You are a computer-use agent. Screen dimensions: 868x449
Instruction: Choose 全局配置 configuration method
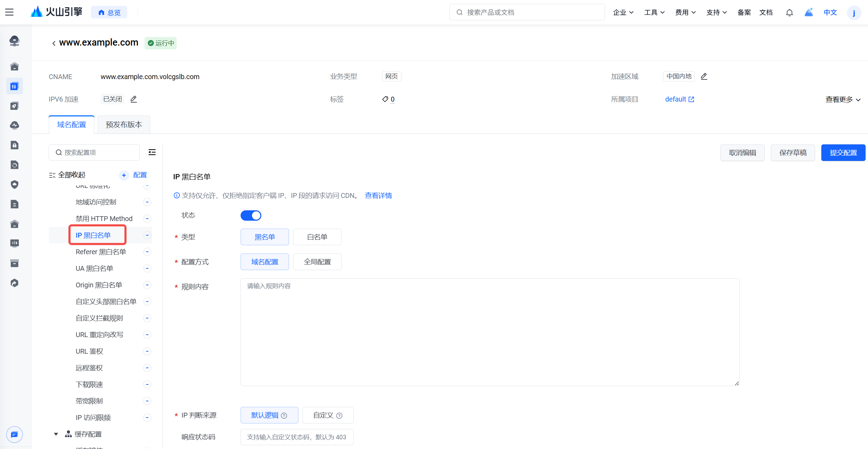pos(317,262)
